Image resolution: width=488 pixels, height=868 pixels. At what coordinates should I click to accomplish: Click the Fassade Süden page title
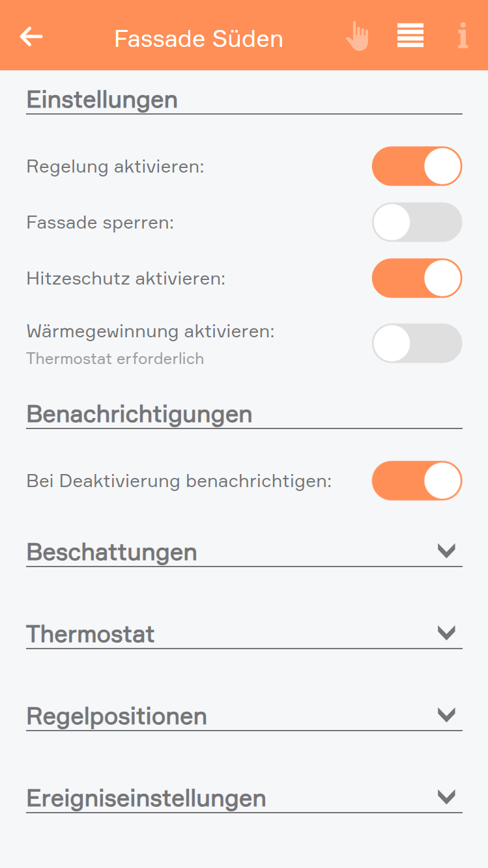pos(199,39)
